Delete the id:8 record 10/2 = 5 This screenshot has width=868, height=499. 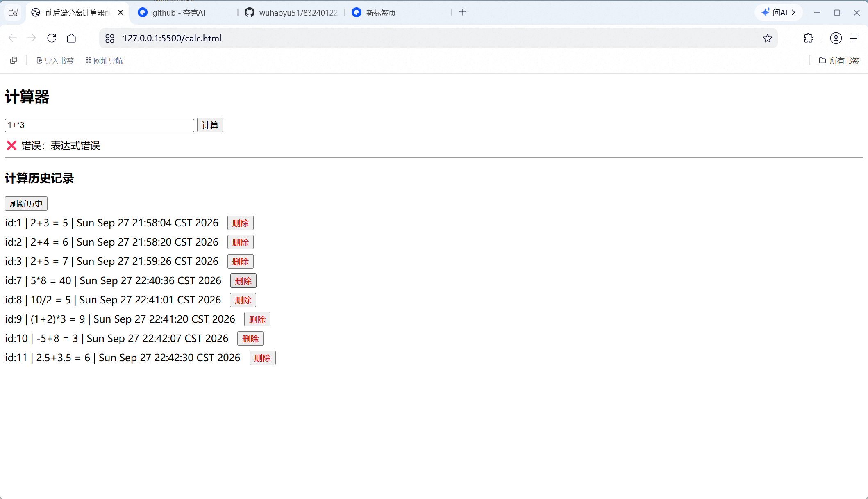point(243,300)
